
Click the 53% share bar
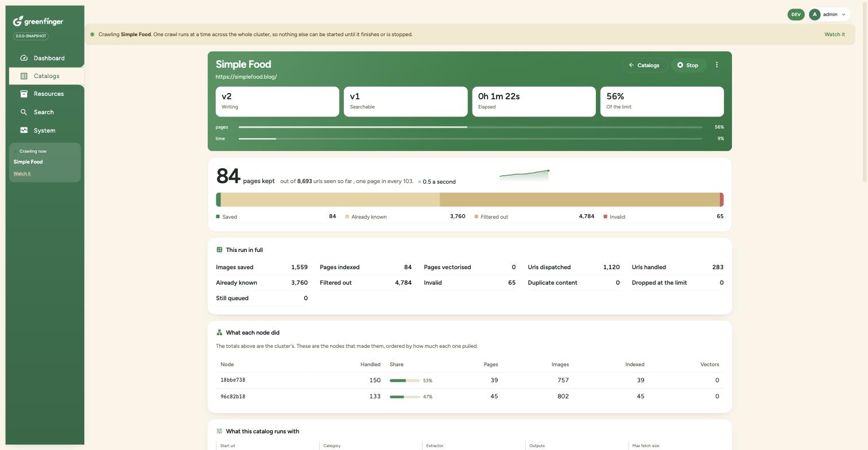tap(405, 380)
